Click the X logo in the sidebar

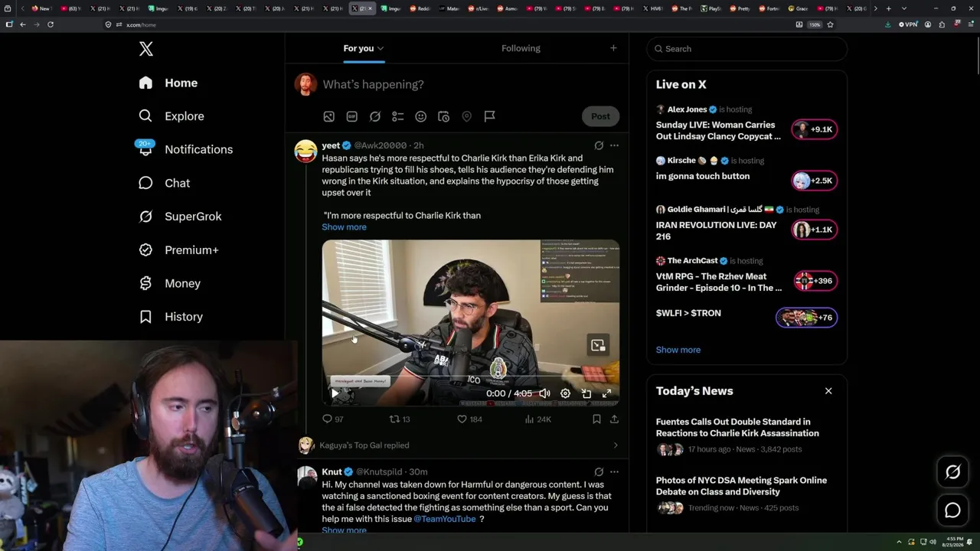click(x=146, y=49)
